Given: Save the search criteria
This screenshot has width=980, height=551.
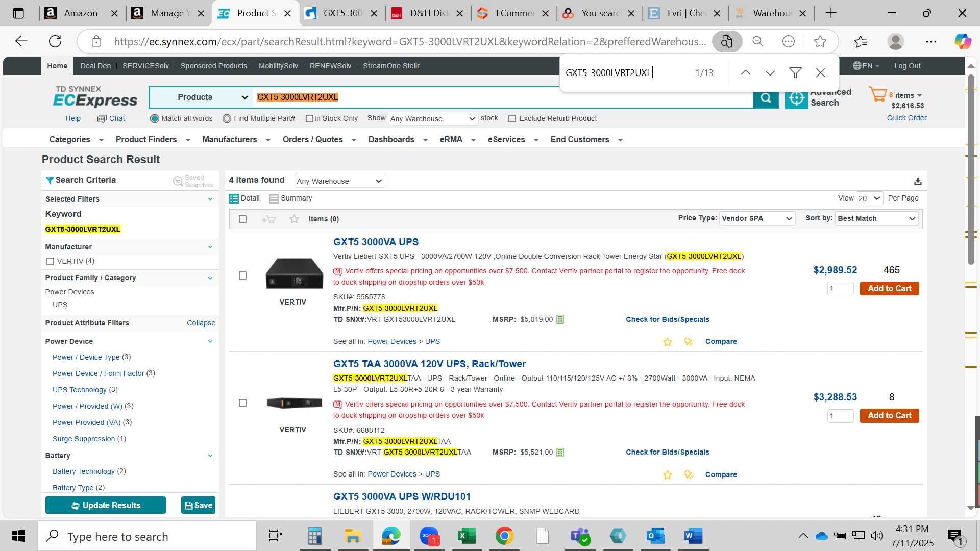Looking at the screenshot, I should coord(198,506).
